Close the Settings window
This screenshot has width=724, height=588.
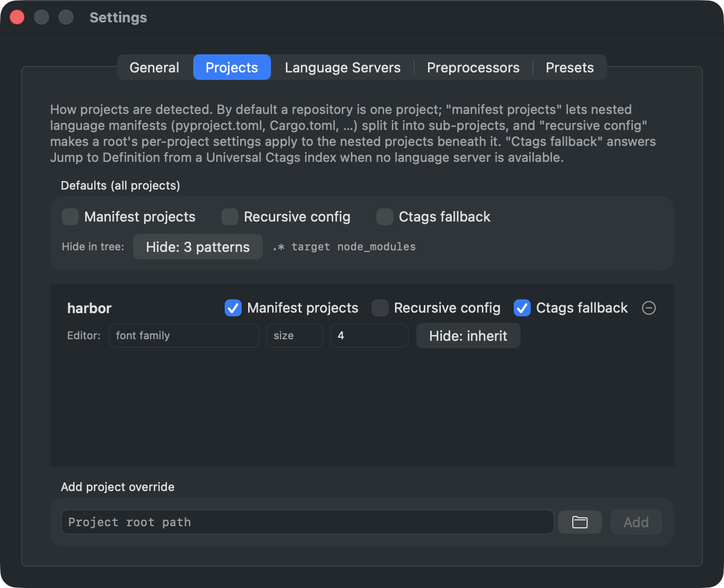(17, 17)
